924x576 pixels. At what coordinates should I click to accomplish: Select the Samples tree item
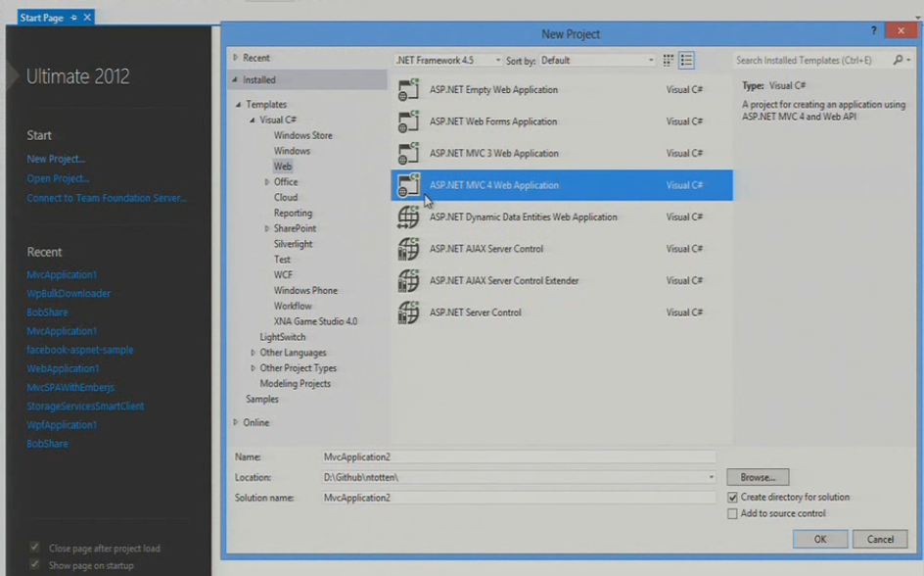[x=261, y=399]
